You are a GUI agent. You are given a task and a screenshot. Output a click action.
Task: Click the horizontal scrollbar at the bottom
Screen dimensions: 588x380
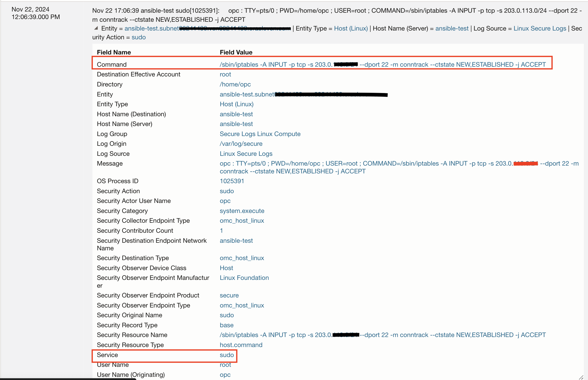point(68,379)
